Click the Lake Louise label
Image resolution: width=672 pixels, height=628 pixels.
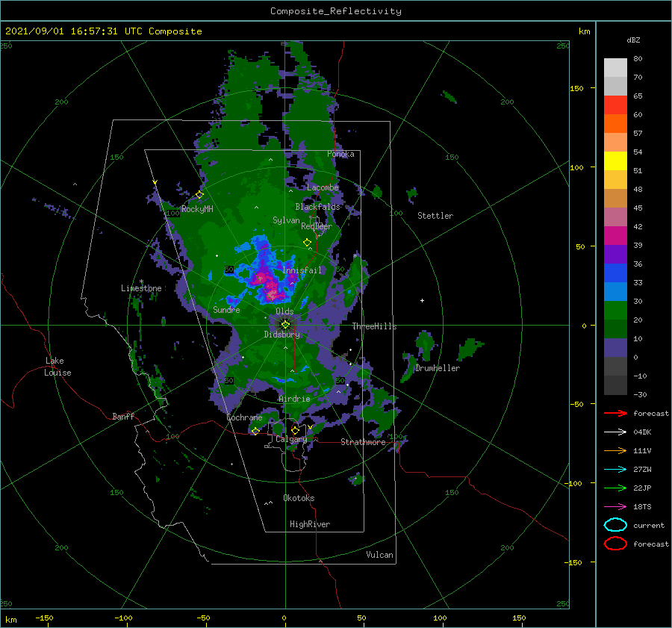(57, 367)
